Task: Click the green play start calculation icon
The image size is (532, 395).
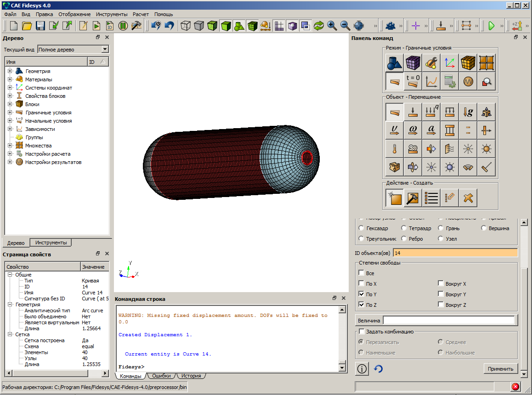Action: [491, 26]
